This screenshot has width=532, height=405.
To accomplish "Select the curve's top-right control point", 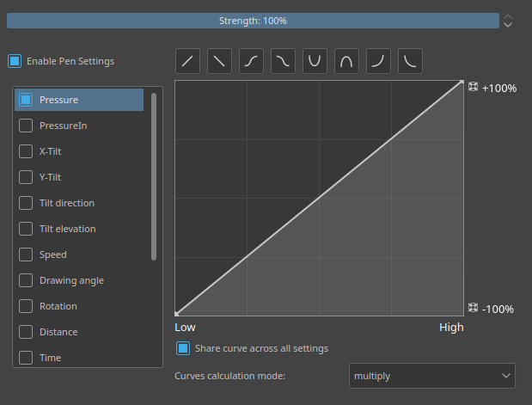I will 462,82.
